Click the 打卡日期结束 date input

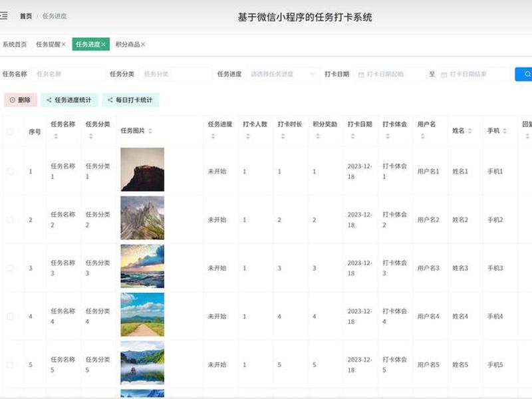point(474,74)
